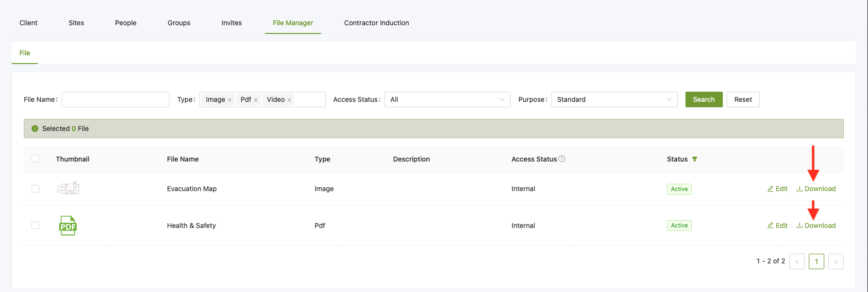868x292 pixels.
Task: Toggle the select-all checkbox in header
Action: 35,159
